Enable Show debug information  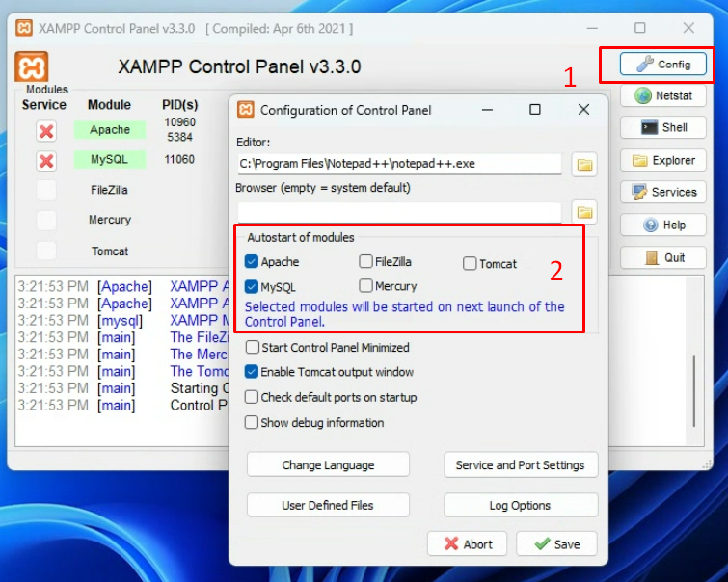(x=251, y=422)
